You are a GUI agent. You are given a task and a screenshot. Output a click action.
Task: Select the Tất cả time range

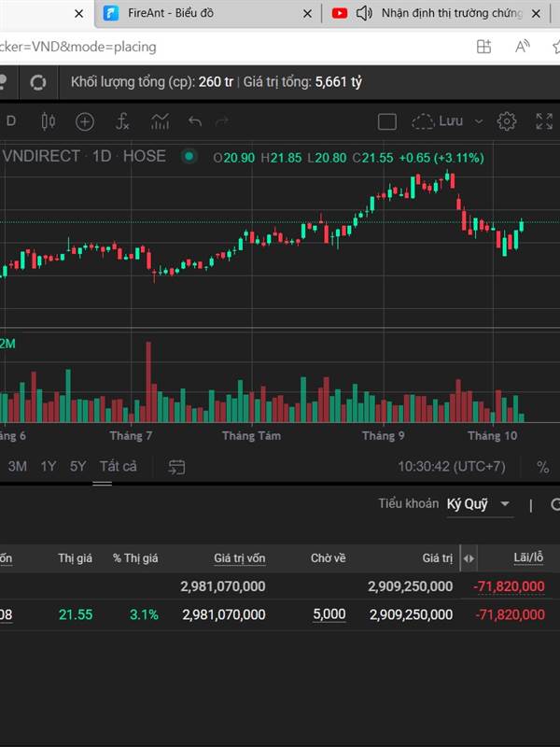(119, 466)
